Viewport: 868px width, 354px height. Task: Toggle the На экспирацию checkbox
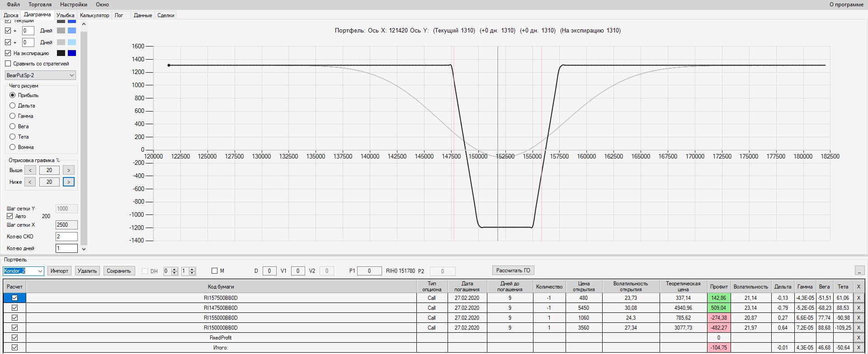click(8, 53)
